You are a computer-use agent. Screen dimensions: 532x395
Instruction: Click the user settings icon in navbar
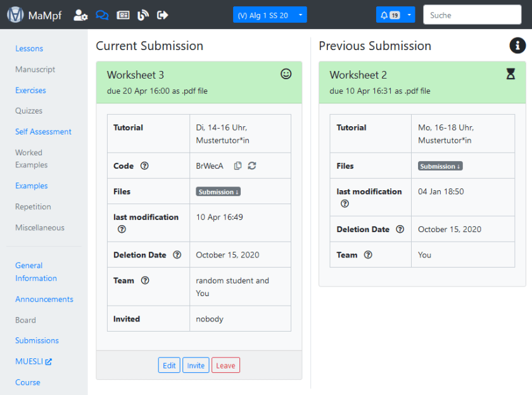[x=80, y=15]
